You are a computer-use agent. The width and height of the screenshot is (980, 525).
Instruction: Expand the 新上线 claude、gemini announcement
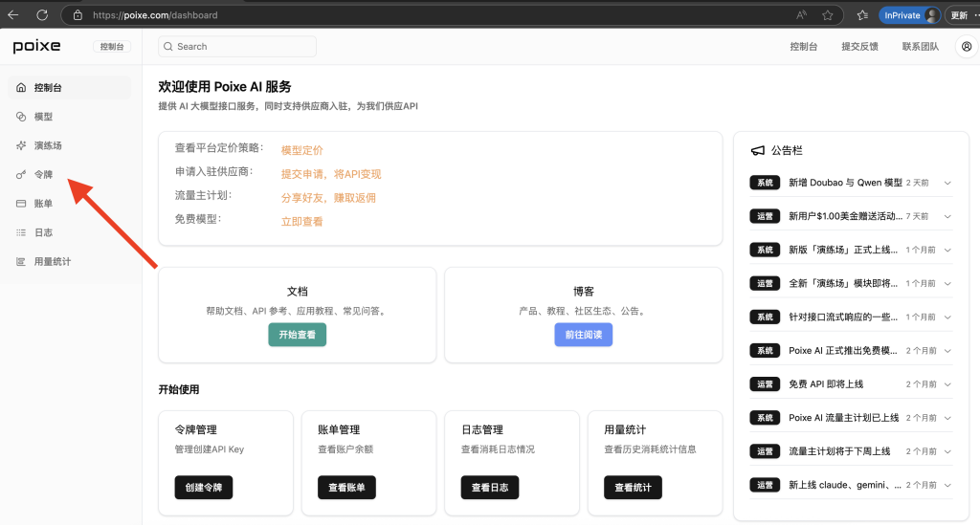947,485
